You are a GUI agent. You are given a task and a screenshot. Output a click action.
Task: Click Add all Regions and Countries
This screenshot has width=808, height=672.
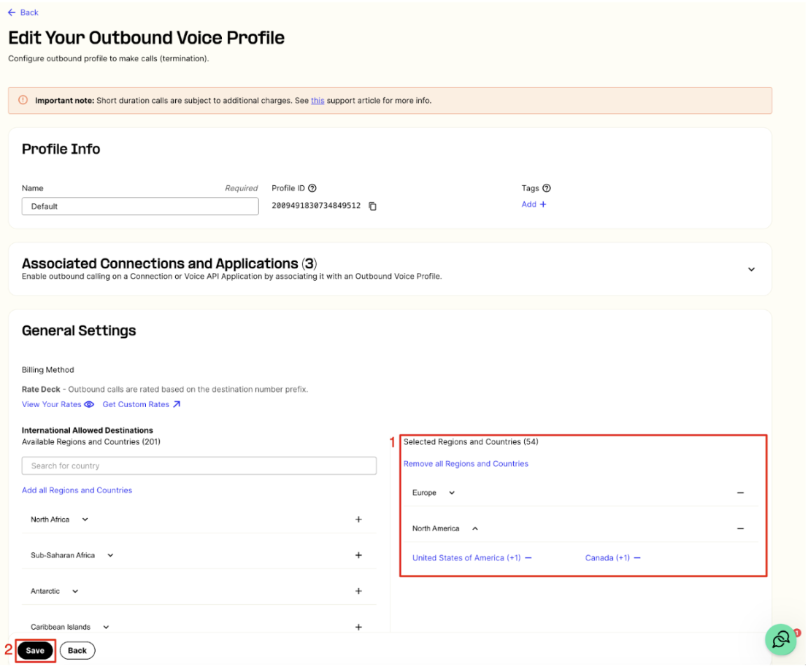77,490
